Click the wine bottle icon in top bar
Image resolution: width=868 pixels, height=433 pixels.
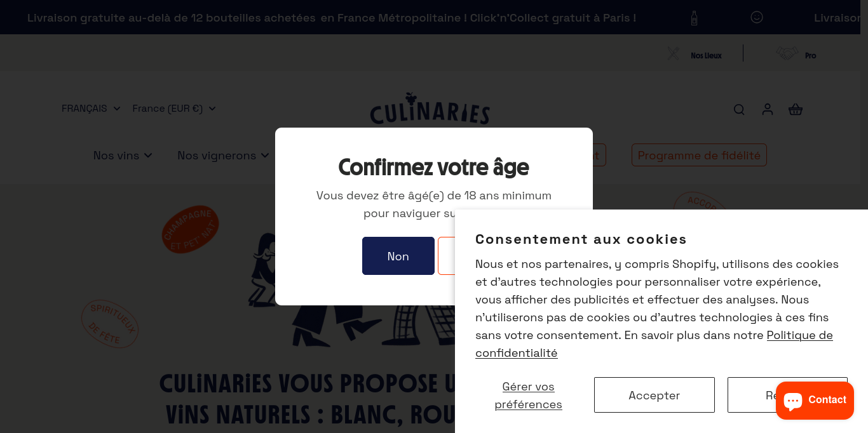(x=694, y=17)
